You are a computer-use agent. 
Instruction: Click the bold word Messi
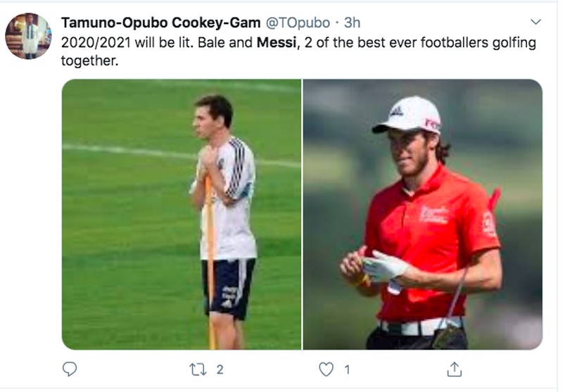(274, 43)
